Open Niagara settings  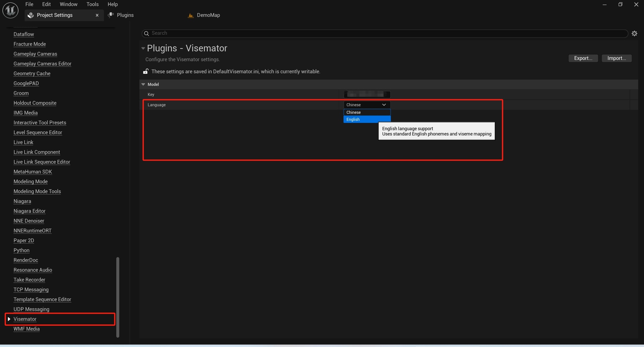22,201
